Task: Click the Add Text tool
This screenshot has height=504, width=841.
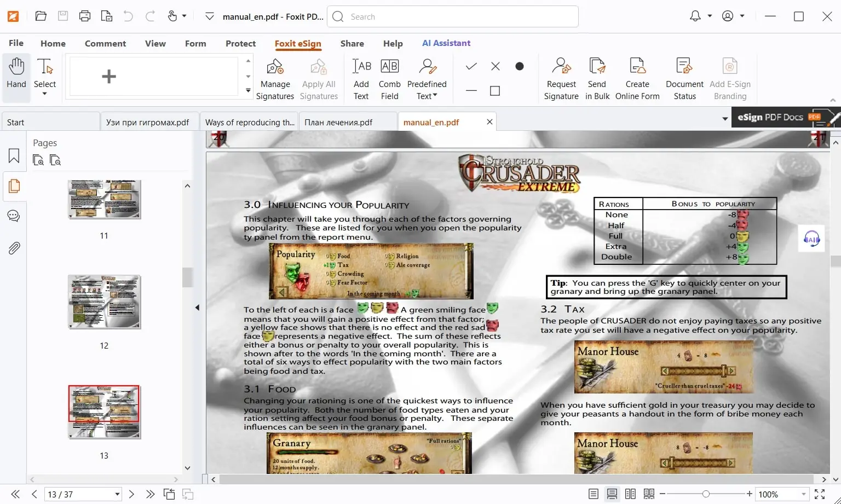Action: click(361, 79)
